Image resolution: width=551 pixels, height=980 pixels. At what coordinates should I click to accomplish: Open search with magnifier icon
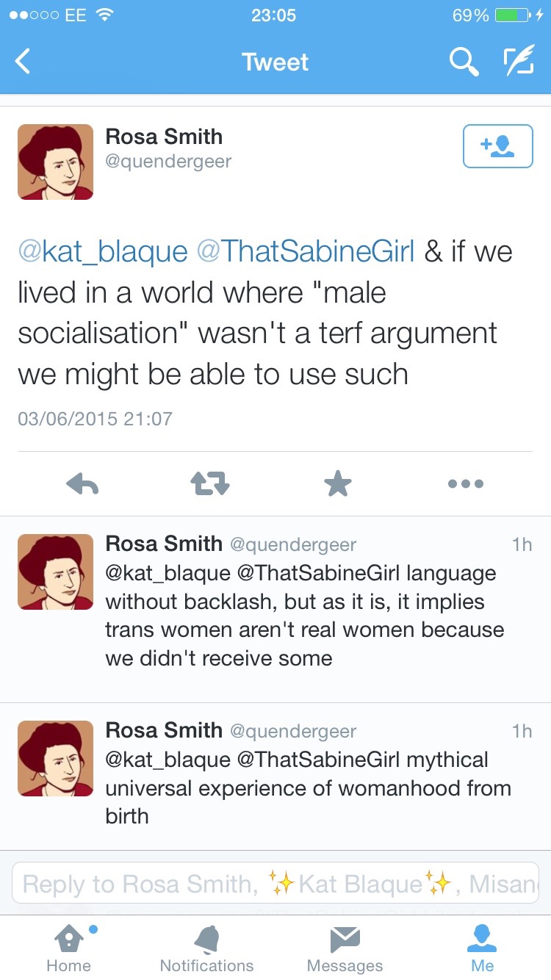(x=464, y=62)
